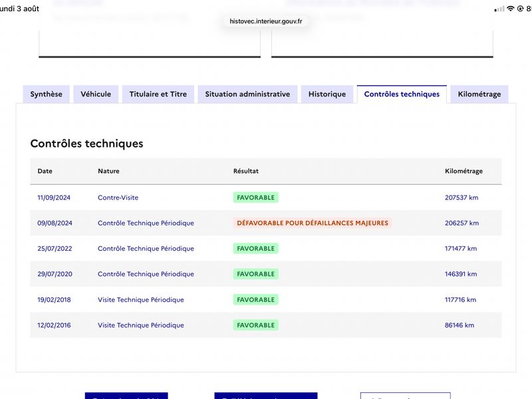Click Visite Technique Périodique of 12/02/2016
Viewport: 532px width, 399px height.
[x=141, y=325]
